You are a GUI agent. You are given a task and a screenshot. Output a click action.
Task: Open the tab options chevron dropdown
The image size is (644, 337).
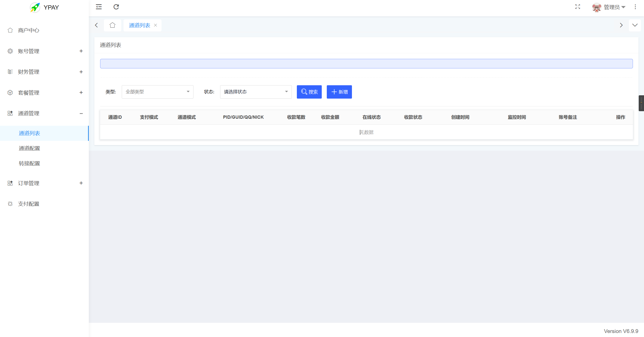635,25
